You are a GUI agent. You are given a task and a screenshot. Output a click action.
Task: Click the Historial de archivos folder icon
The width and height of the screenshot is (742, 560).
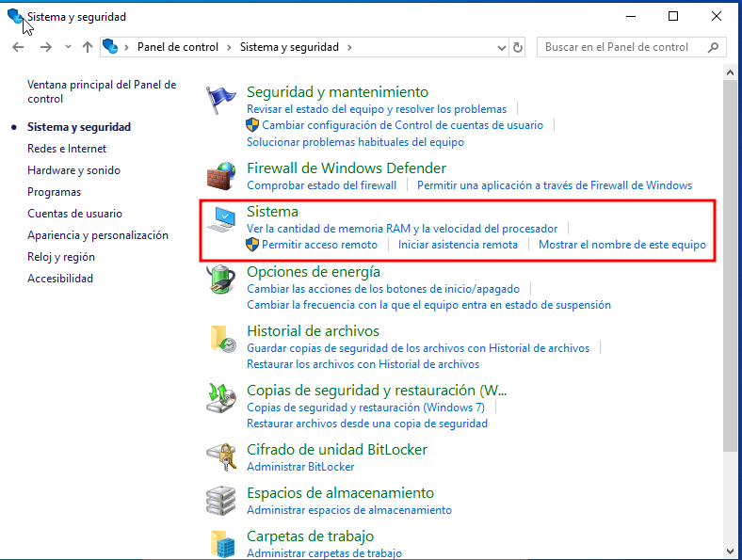(221, 340)
